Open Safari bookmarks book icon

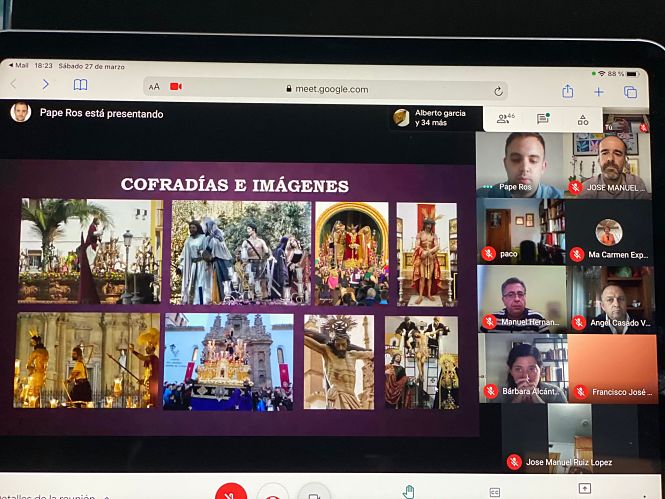(81, 85)
